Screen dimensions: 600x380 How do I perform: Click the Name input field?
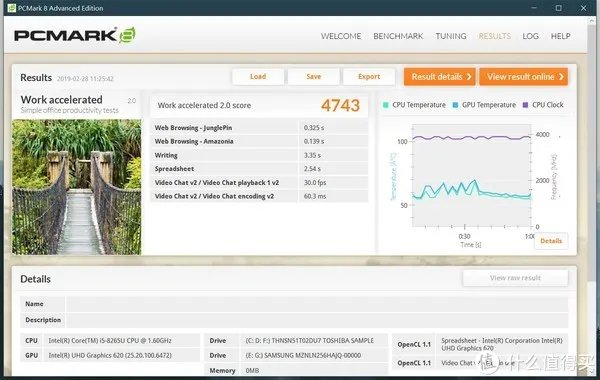tap(317, 304)
